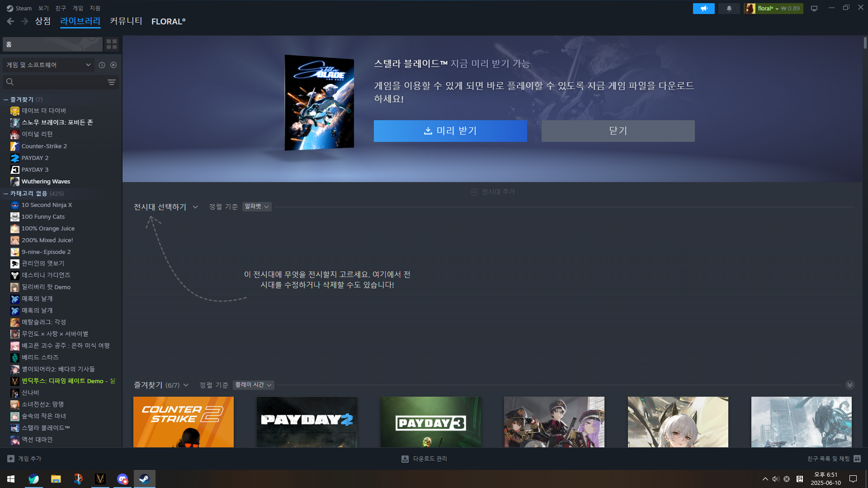Click the Steam logo menu
The image size is (868, 488).
[x=10, y=9]
